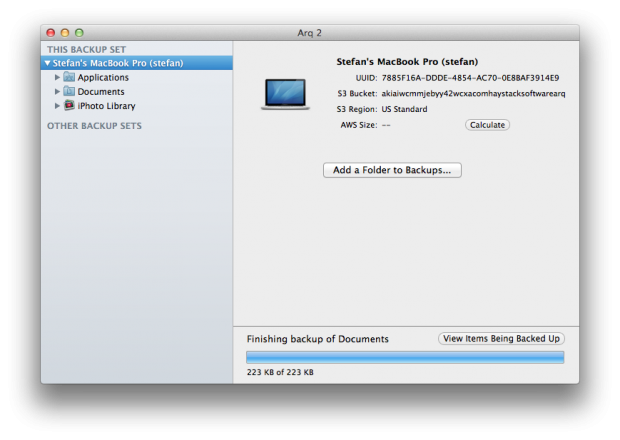Click the UUID value text
Image resolution: width=620 pixels, height=440 pixels.
(x=470, y=78)
